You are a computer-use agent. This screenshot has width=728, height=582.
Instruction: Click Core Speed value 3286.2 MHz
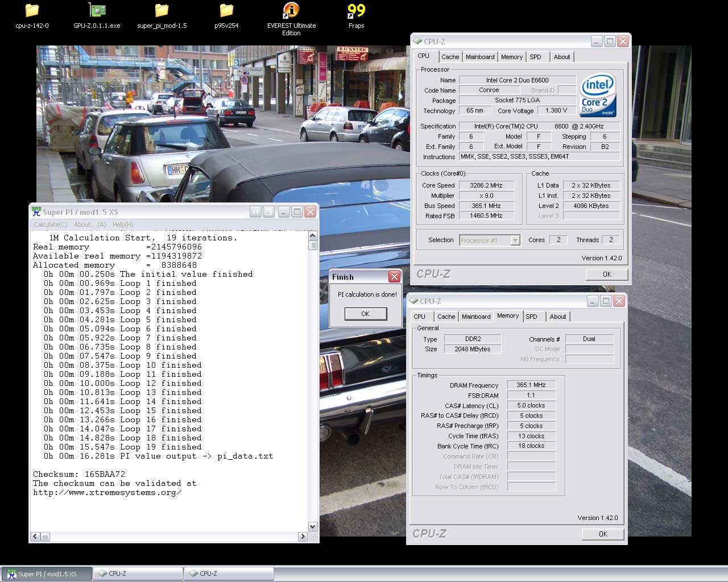coord(486,185)
